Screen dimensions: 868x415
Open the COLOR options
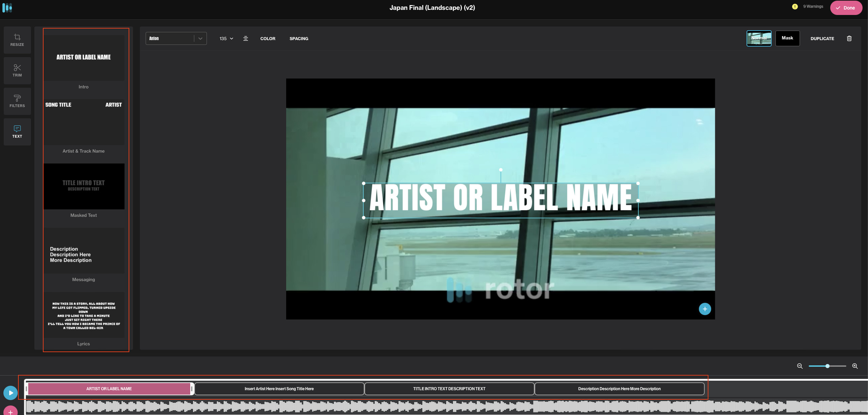click(268, 38)
